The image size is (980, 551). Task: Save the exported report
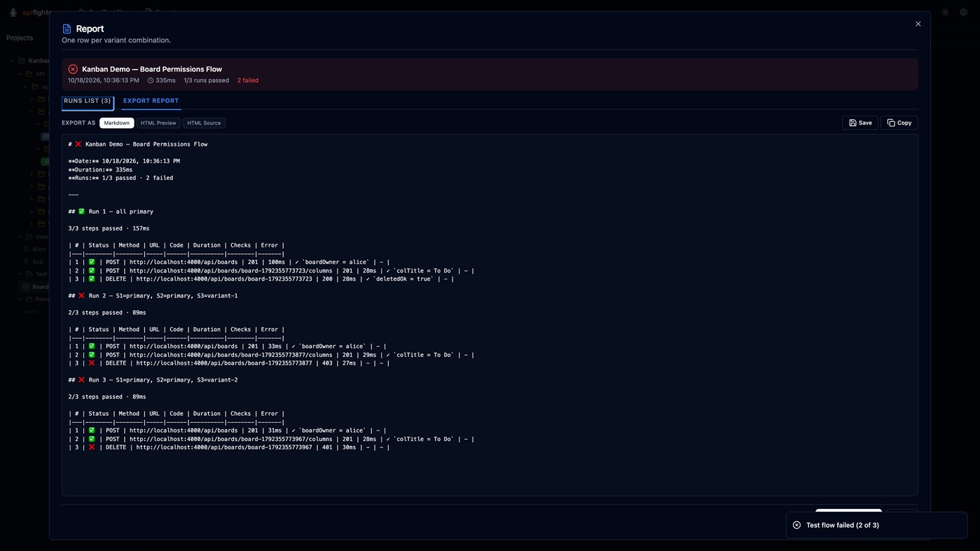[x=860, y=123]
